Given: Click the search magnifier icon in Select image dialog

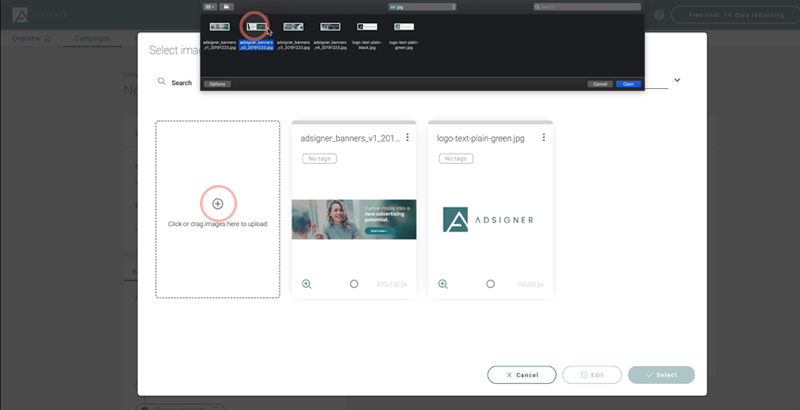Looking at the screenshot, I should pyautogui.click(x=162, y=82).
